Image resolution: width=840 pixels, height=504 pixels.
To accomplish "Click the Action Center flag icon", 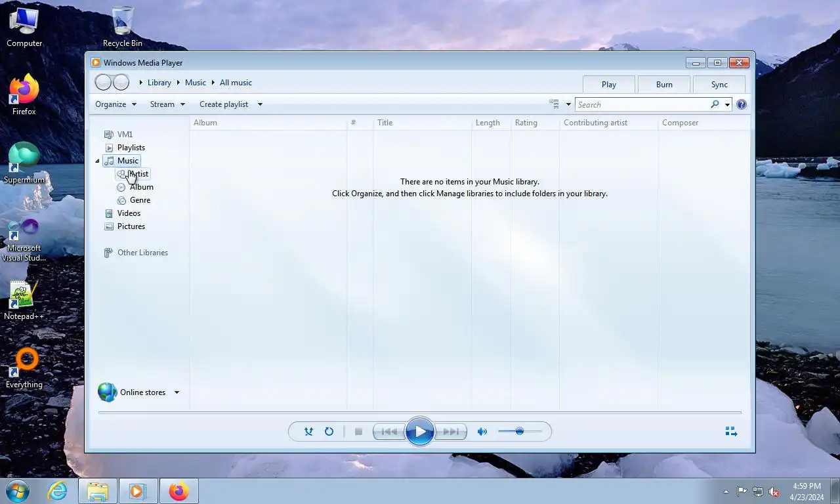I will pos(742,492).
